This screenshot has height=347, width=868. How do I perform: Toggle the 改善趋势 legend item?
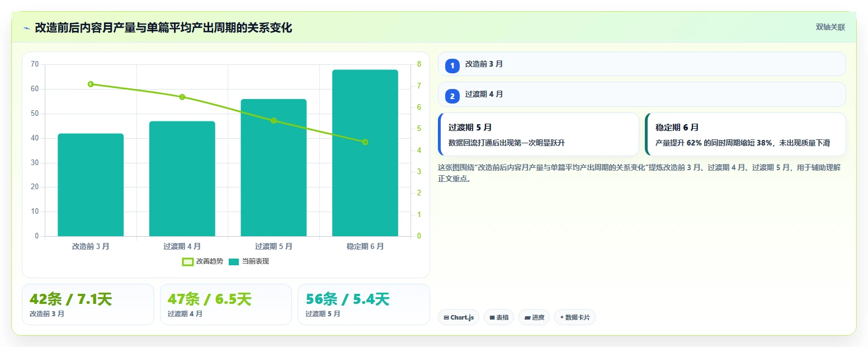click(202, 261)
